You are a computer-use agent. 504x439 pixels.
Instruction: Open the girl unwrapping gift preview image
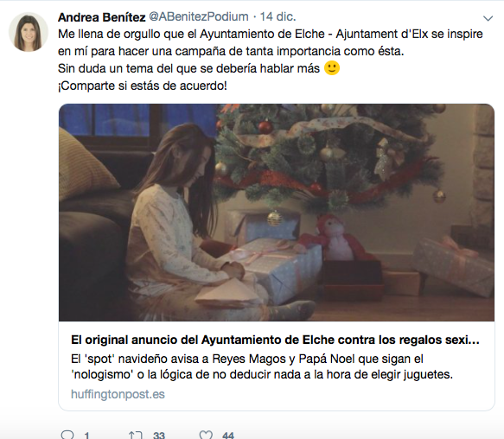277,213
